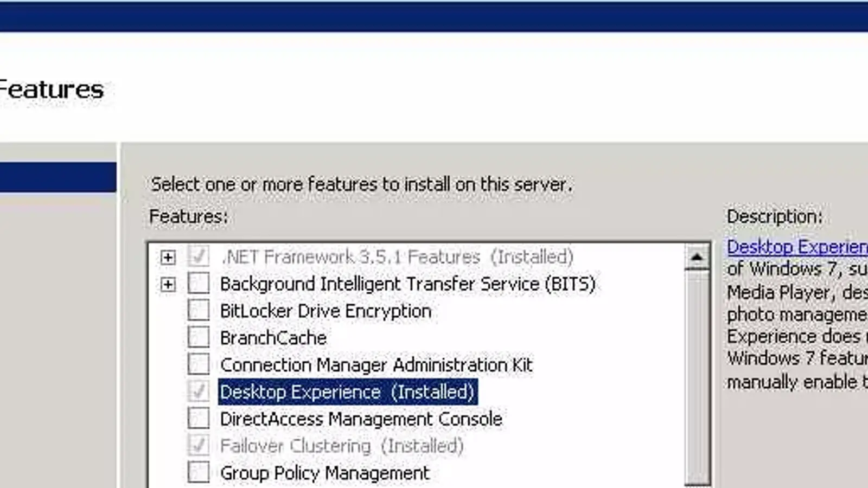The image size is (868, 488).
Task: Click the highlighted wizard step in sidebar
Action: point(58,177)
